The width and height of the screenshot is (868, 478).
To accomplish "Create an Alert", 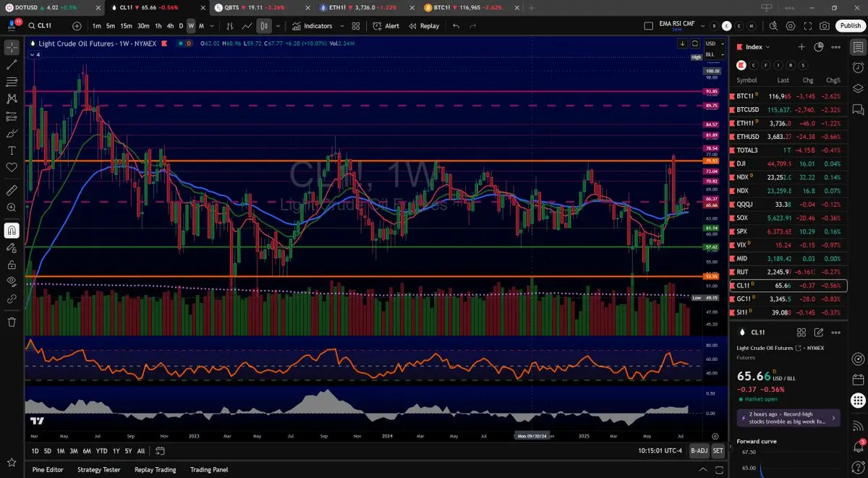I will coord(386,25).
